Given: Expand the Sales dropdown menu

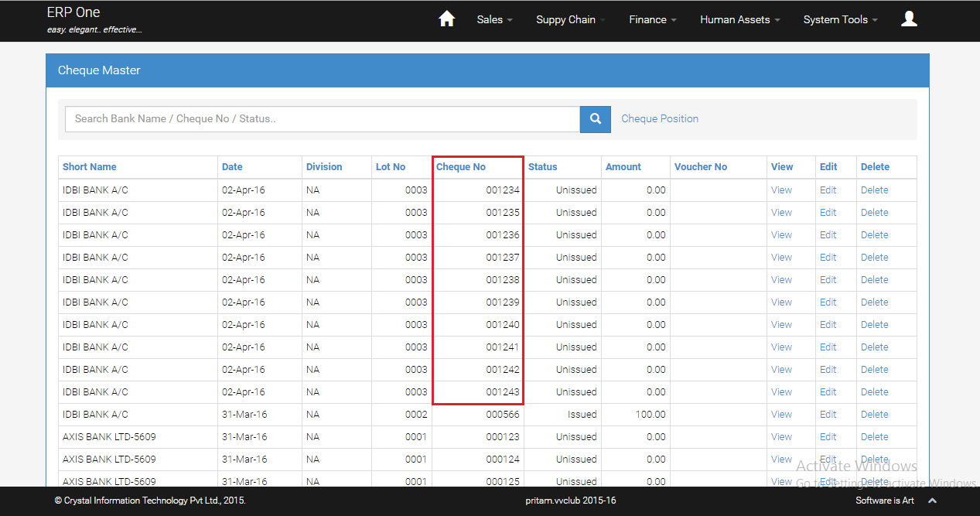Looking at the screenshot, I should pyautogui.click(x=494, y=20).
